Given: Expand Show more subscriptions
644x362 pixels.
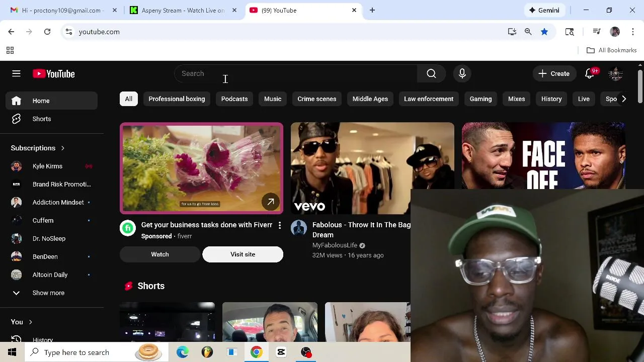Looking at the screenshot, I should coord(52,293).
